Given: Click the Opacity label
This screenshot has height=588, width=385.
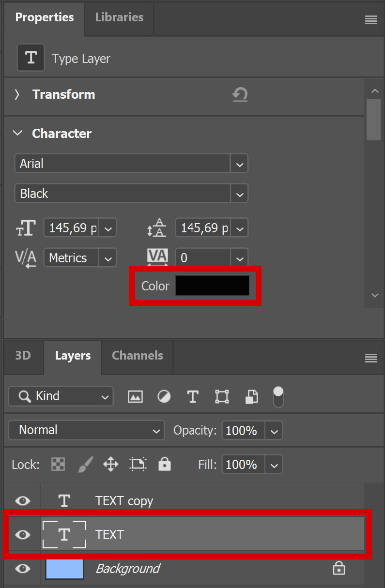Looking at the screenshot, I should pos(195,430).
